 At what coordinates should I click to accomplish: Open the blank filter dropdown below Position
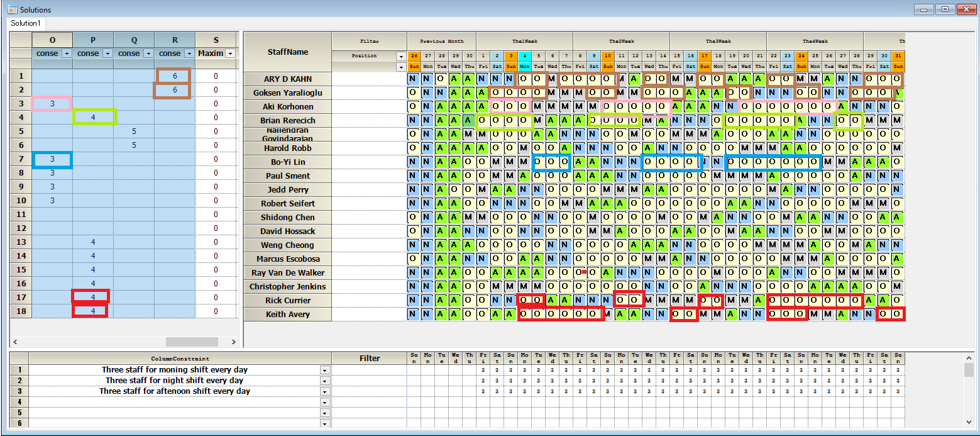(x=400, y=67)
